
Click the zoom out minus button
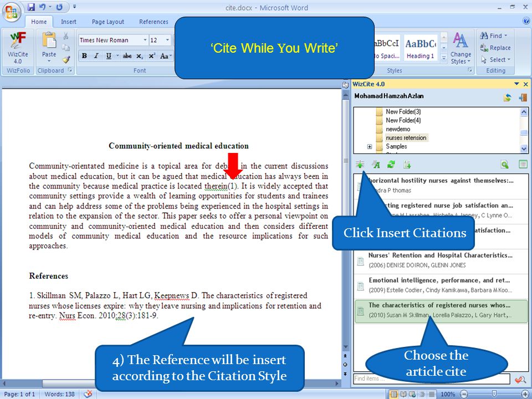[464, 394]
